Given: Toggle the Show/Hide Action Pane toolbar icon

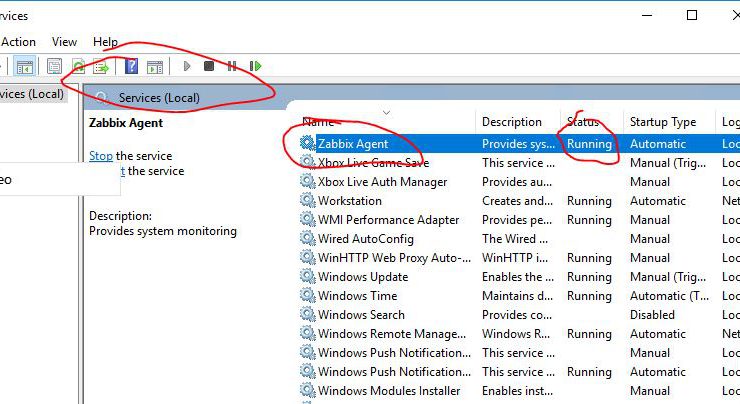Looking at the screenshot, I should click(155, 67).
